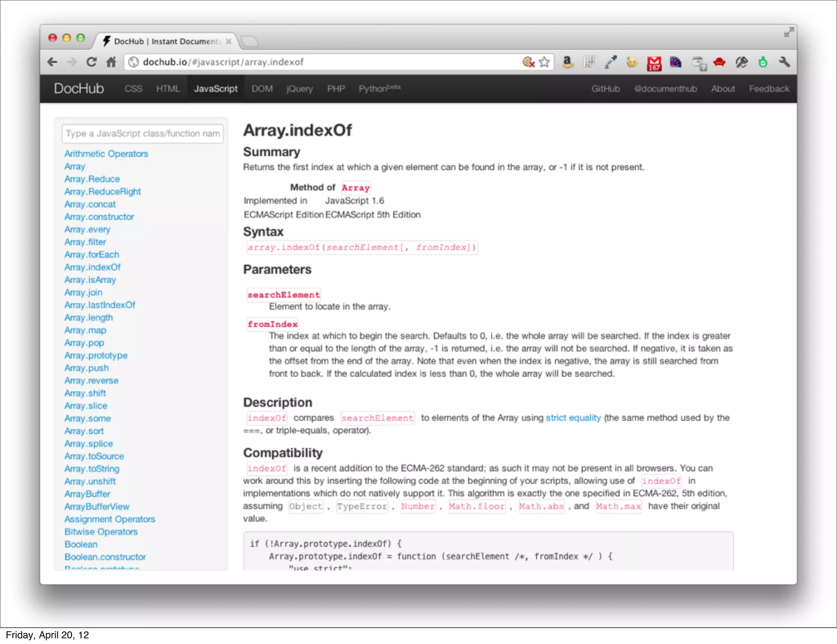Click the green stopwatch extension icon

click(762, 62)
